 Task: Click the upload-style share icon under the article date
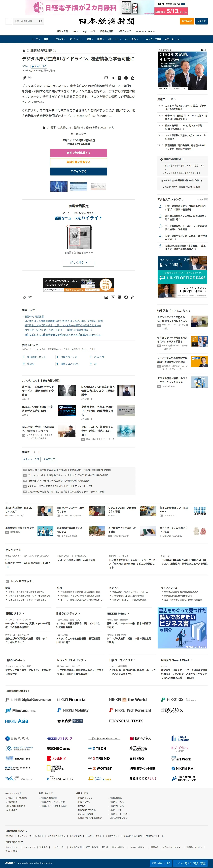[133, 78]
